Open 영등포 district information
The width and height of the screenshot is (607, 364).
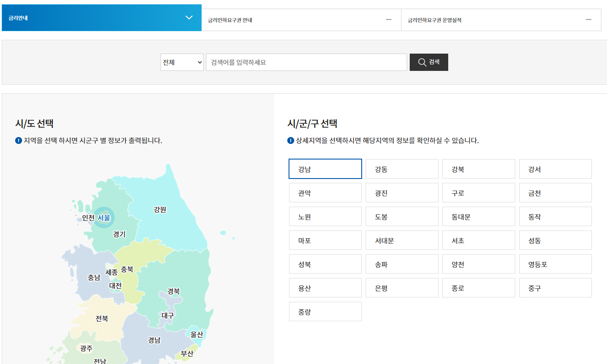click(x=556, y=264)
